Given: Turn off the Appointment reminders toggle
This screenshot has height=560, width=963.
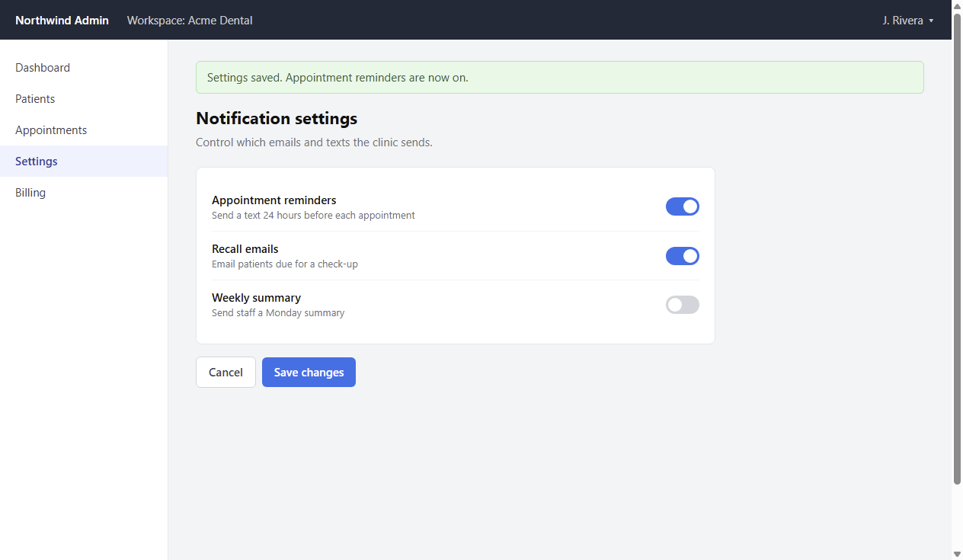Looking at the screenshot, I should [682, 206].
